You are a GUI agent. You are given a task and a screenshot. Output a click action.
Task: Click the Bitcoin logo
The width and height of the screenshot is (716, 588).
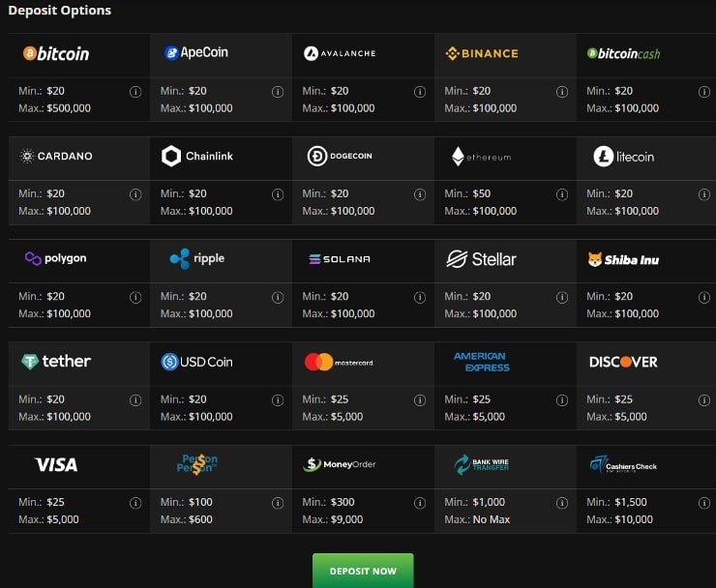click(56, 54)
